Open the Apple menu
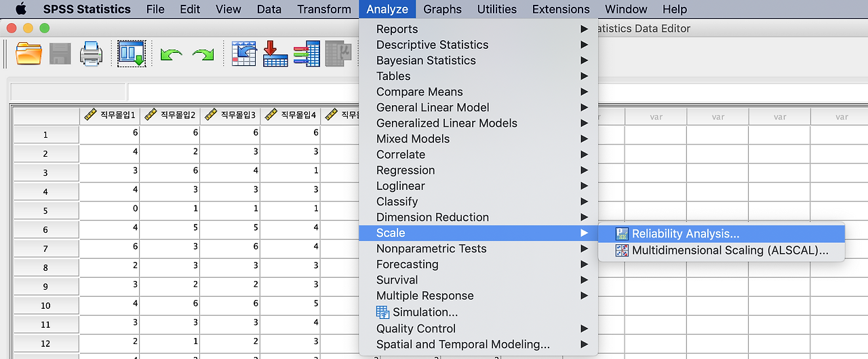 pyautogui.click(x=20, y=9)
